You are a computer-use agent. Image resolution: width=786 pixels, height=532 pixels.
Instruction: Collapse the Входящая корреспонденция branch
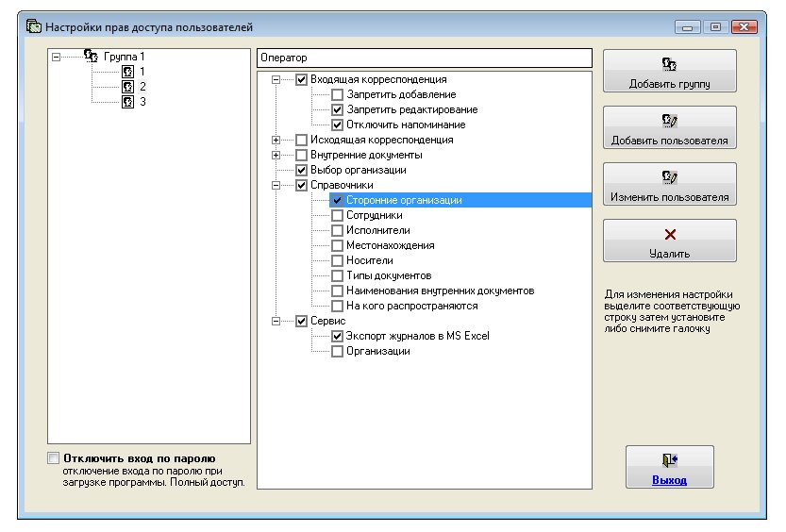pyautogui.click(x=276, y=79)
